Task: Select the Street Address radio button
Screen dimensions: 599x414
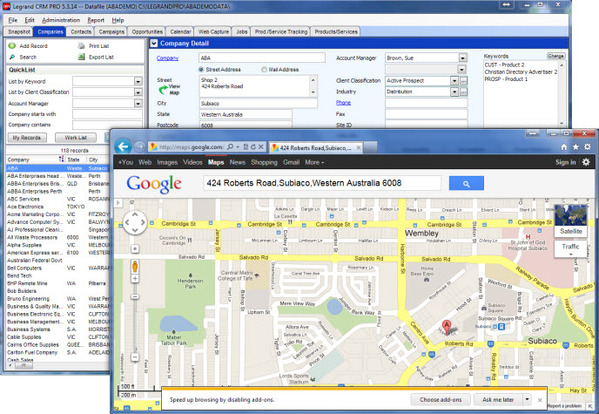Action: (201, 70)
